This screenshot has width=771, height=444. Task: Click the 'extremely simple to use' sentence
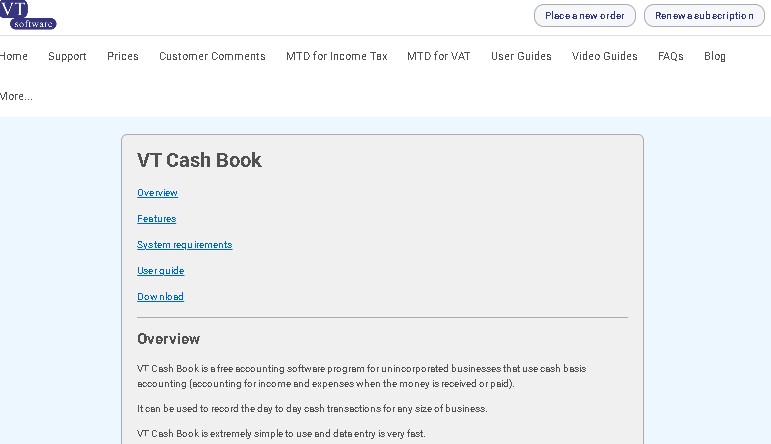pos(281,434)
